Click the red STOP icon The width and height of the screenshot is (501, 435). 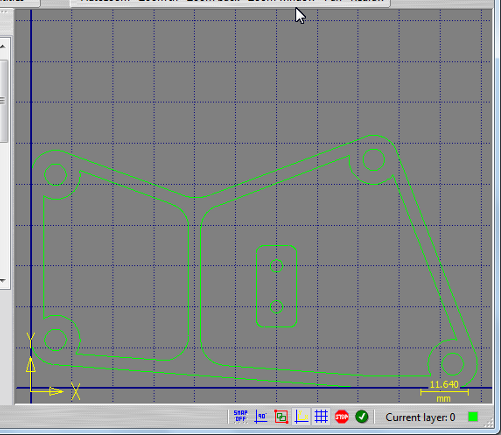coord(342,417)
